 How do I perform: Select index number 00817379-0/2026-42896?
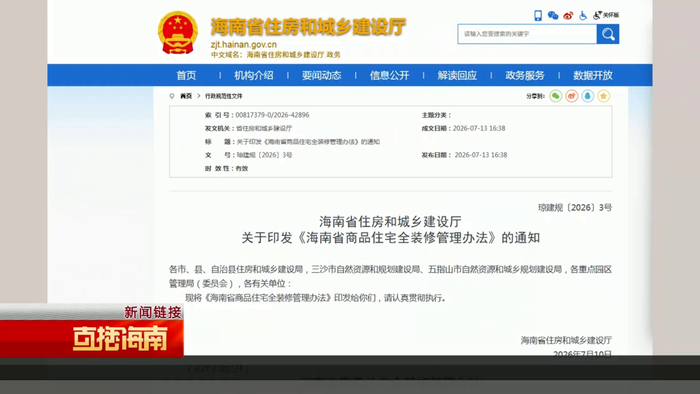point(272,115)
